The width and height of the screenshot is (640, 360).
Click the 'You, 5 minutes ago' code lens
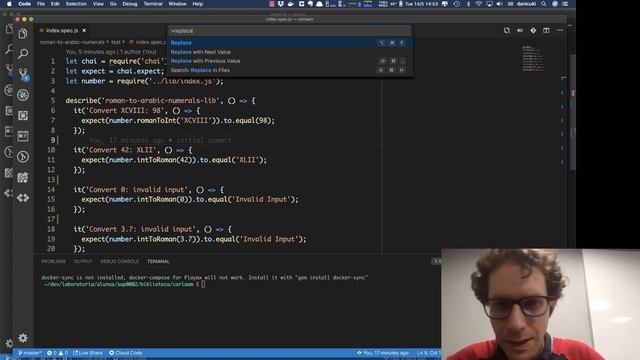(111, 52)
